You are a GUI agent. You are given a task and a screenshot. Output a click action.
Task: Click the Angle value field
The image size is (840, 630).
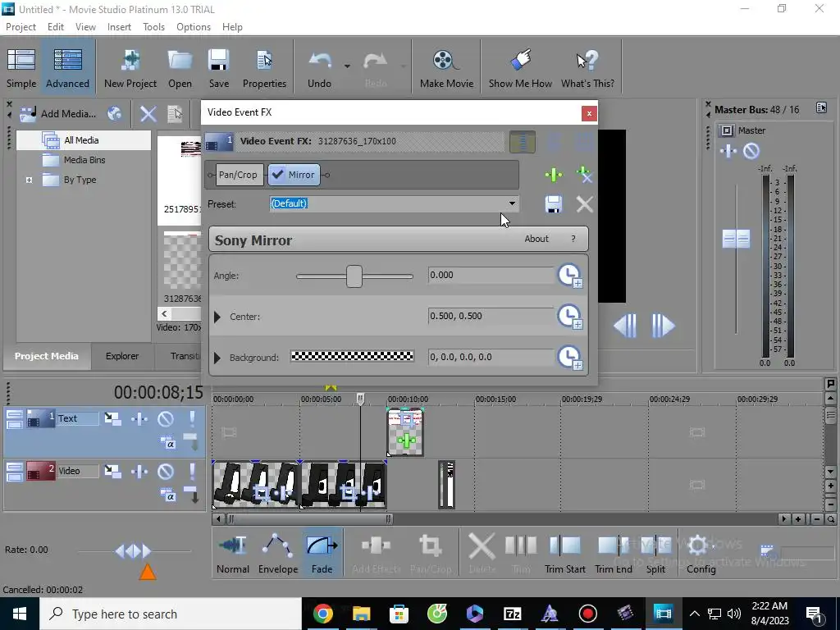491,275
